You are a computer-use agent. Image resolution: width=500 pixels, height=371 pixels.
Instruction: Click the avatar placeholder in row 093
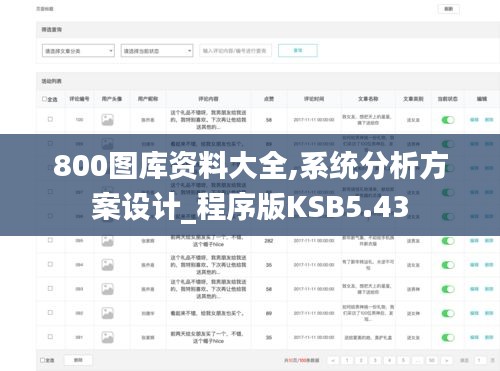tap(107, 289)
